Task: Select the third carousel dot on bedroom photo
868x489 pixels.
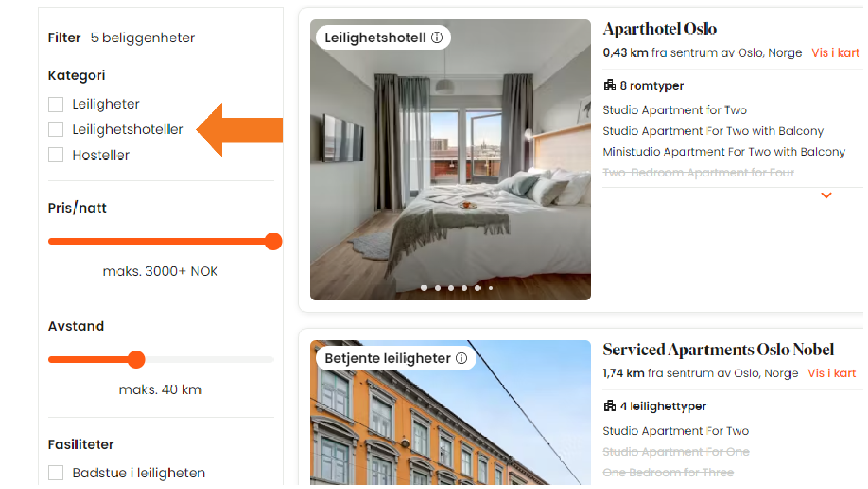Action: click(451, 288)
